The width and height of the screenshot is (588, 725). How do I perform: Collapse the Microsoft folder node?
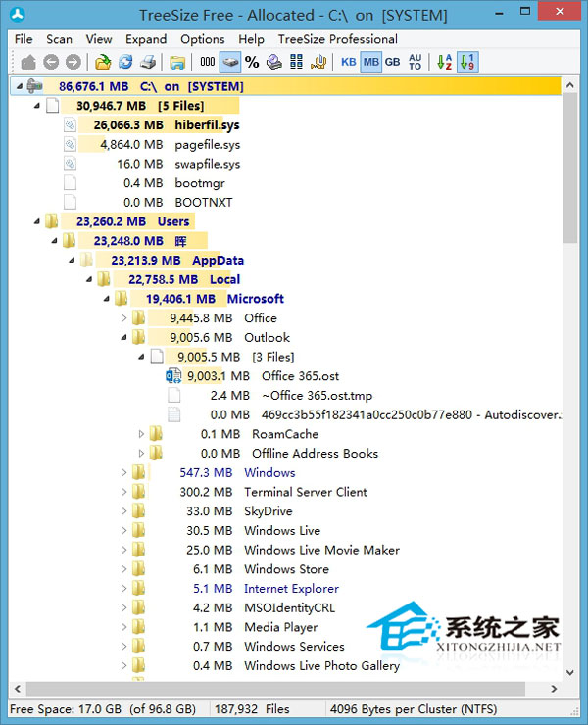pyautogui.click(x=107, y=299)
